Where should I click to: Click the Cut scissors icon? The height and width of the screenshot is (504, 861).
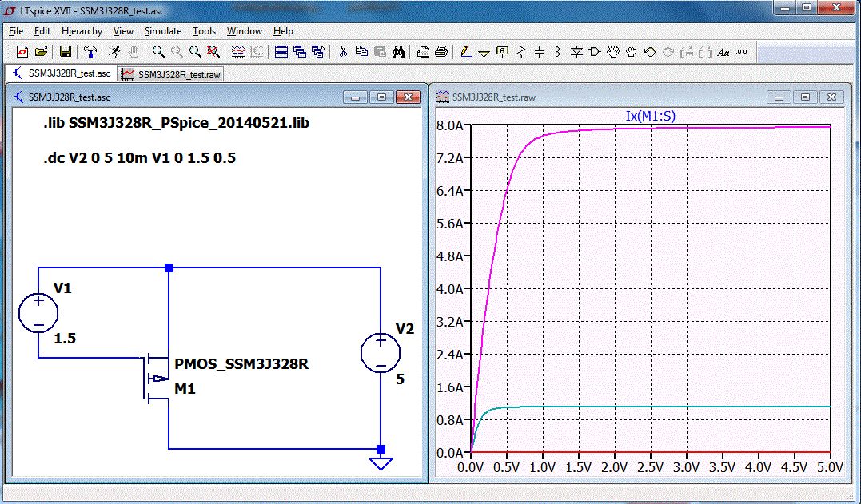[x=343, y=52]
